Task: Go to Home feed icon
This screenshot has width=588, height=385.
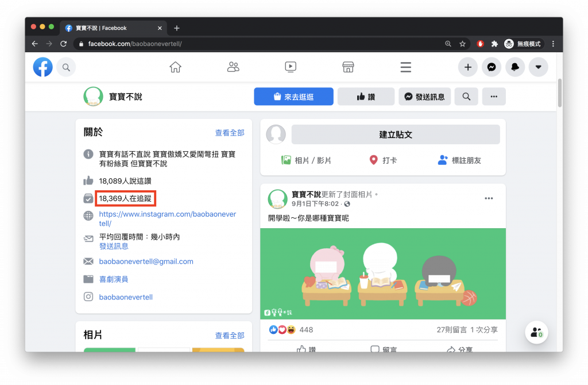Action: tap(175, 67)
